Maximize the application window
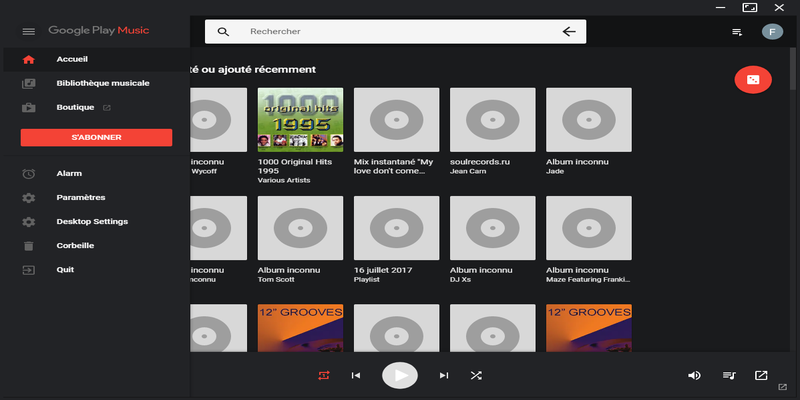 click(749, 8)
